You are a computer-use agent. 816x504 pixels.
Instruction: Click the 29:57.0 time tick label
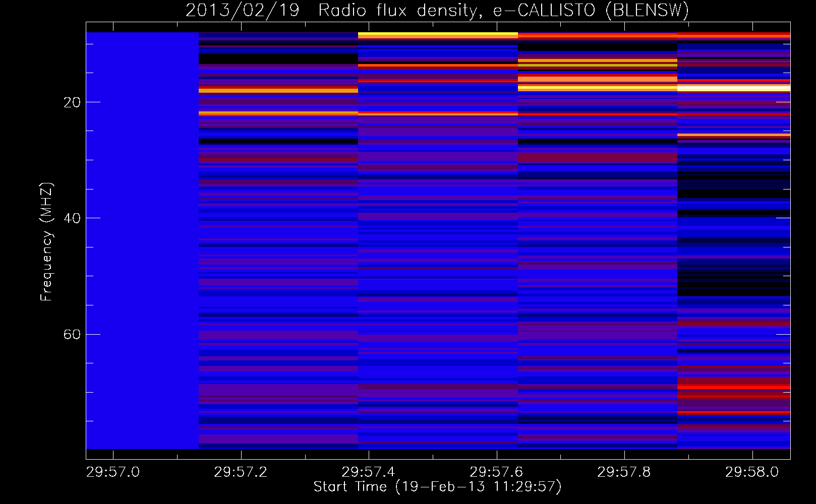point(113,472)
